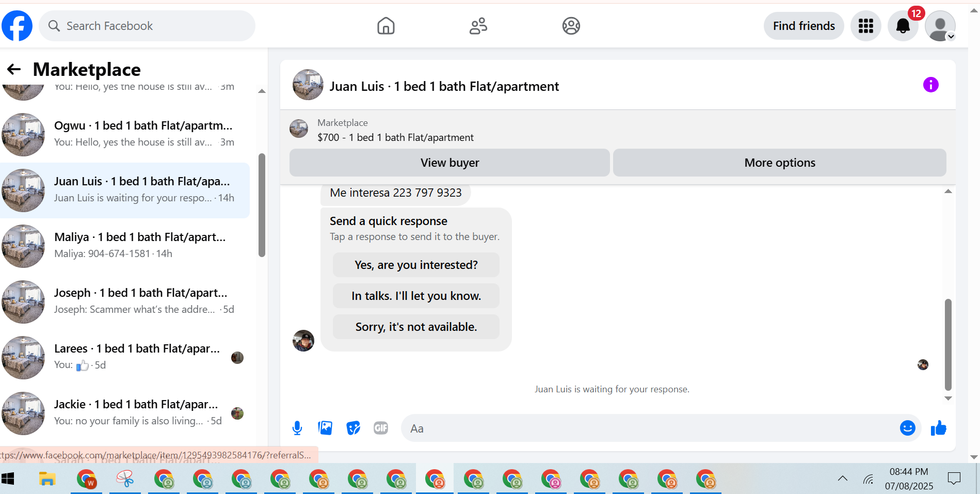This screenshot has height=494, width=980.
Task: Open Ogwu's conversation in the list
Action: pyautogui.click(x=125, y=134)
